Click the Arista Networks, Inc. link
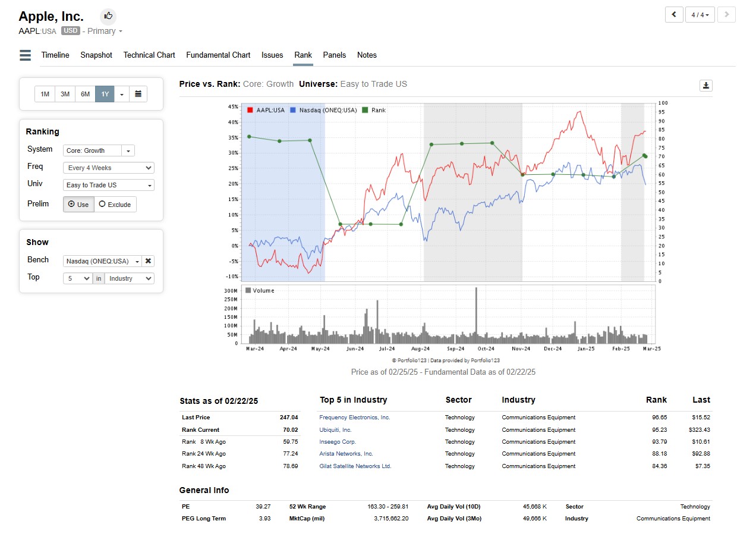The height and width of the screenshot is (546, 756). [346, 454]
